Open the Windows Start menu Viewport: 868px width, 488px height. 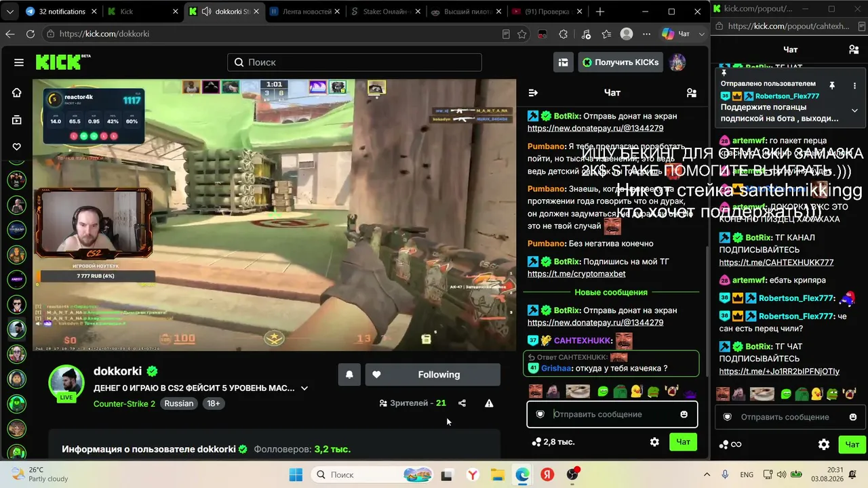pyautogui.click(x=296, y=474)
